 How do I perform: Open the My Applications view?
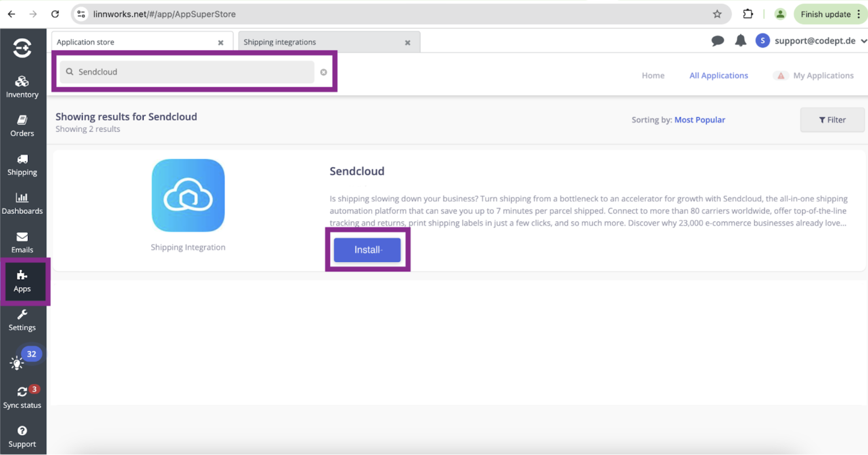click(823, 75)
